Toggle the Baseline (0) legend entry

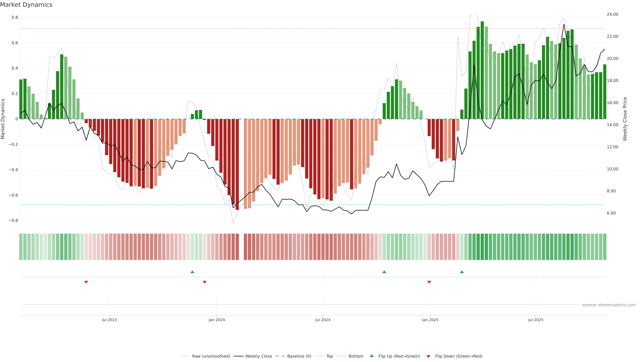coord(299,356)
